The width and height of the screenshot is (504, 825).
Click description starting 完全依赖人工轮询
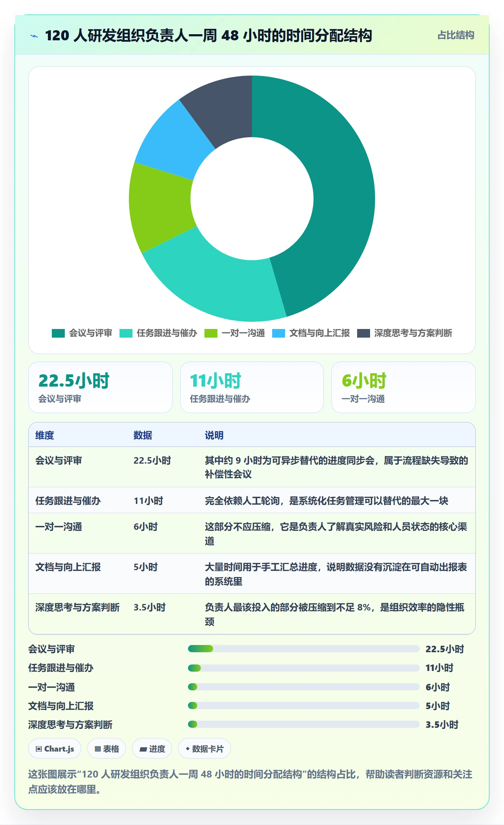(x=327, y=501)
